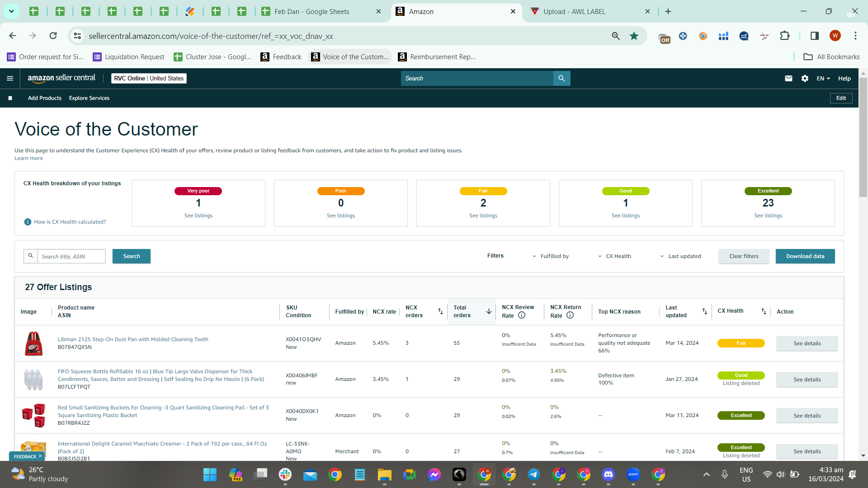868x488 pixels.
Task: Focus the Search title, ASIN input field
Action: pos(71,256)
